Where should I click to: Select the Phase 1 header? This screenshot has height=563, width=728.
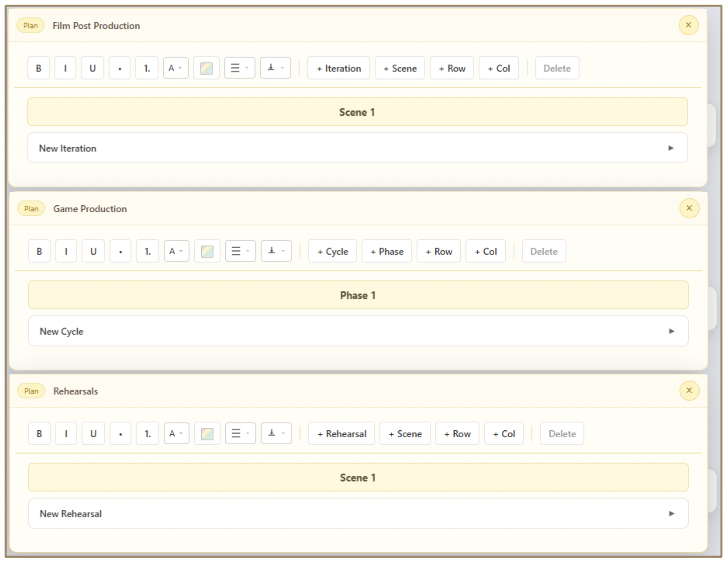(358, 295)
